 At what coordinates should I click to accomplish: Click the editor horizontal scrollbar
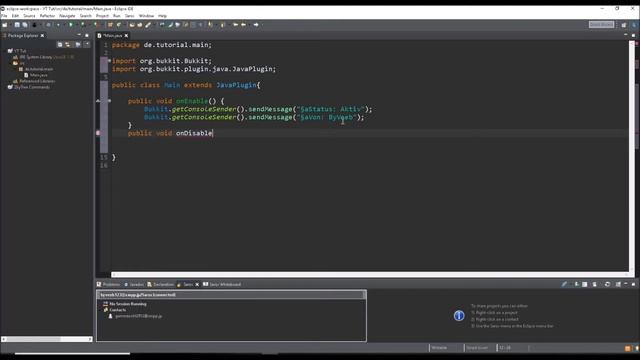tap(370, 275)
